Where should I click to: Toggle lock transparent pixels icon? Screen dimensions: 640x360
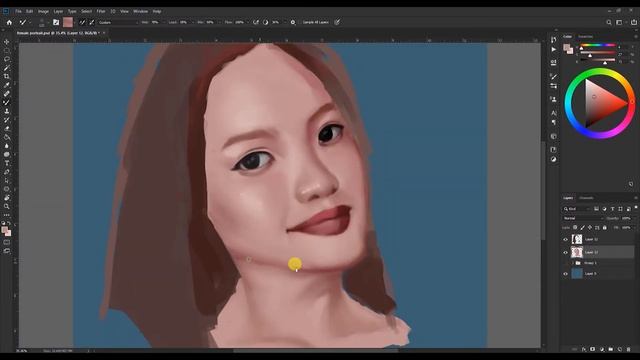click(575, 227)
